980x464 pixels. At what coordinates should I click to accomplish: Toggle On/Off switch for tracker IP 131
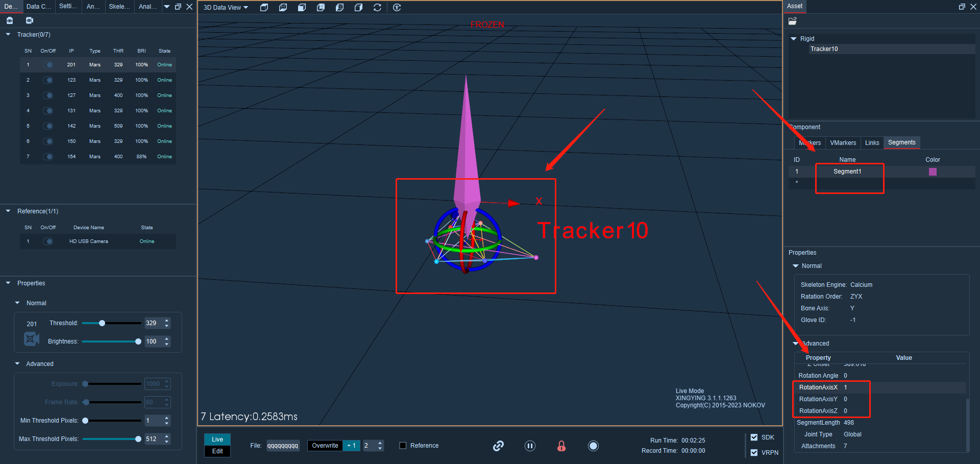click(x=48, y=111)
